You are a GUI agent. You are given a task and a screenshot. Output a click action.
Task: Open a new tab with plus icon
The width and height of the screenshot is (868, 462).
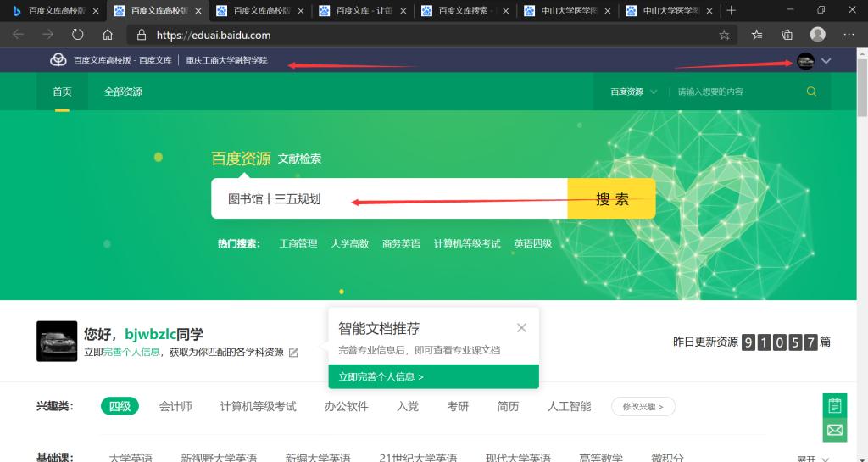tap(732, 10)
